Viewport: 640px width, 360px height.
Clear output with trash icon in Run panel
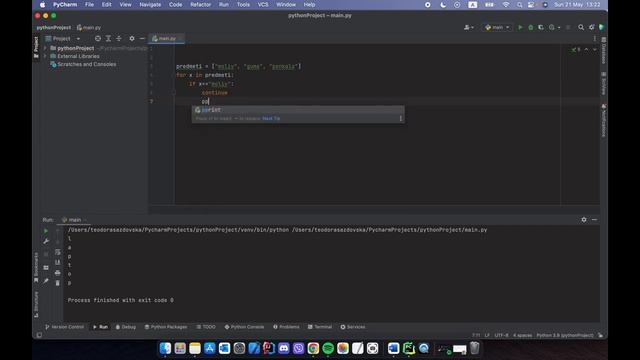58,283
